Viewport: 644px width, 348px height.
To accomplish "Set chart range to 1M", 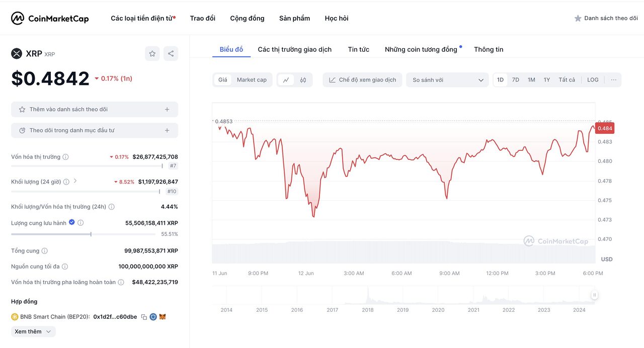I will [x=531, y=80].
